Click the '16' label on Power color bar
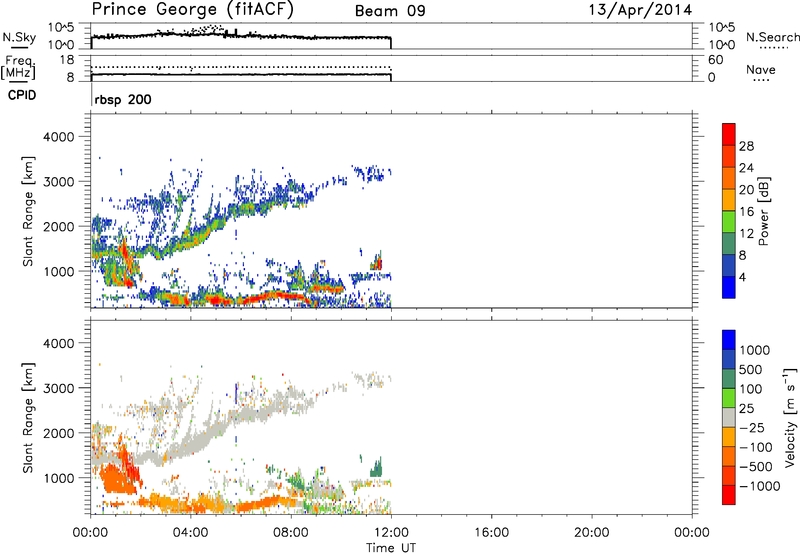 pyautogui.click(x=746, y=212)
